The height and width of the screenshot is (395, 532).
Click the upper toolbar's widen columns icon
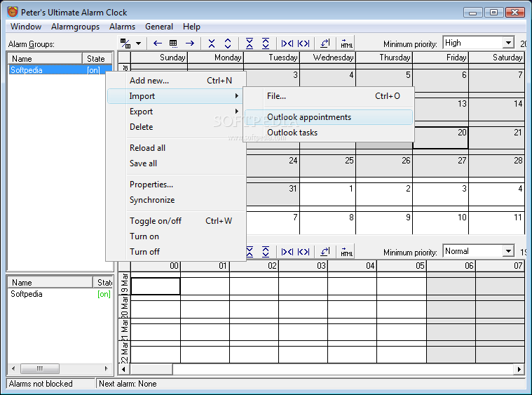303,43
